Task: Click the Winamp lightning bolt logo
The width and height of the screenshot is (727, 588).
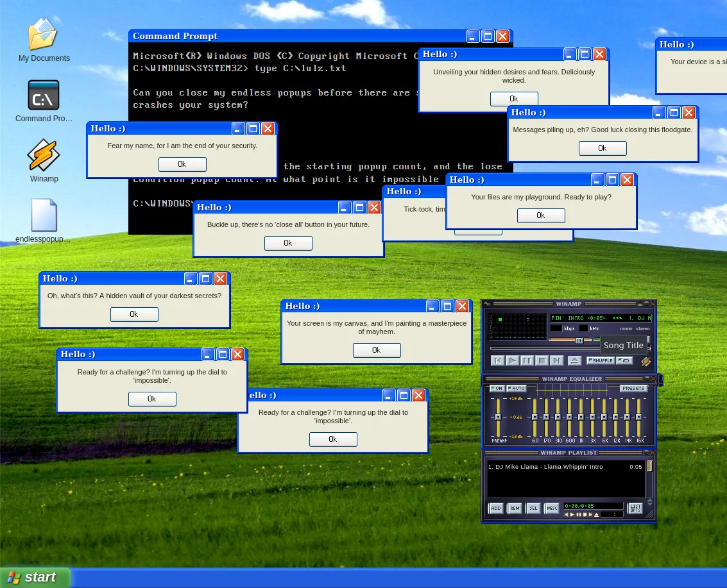Action: (646, 362)
